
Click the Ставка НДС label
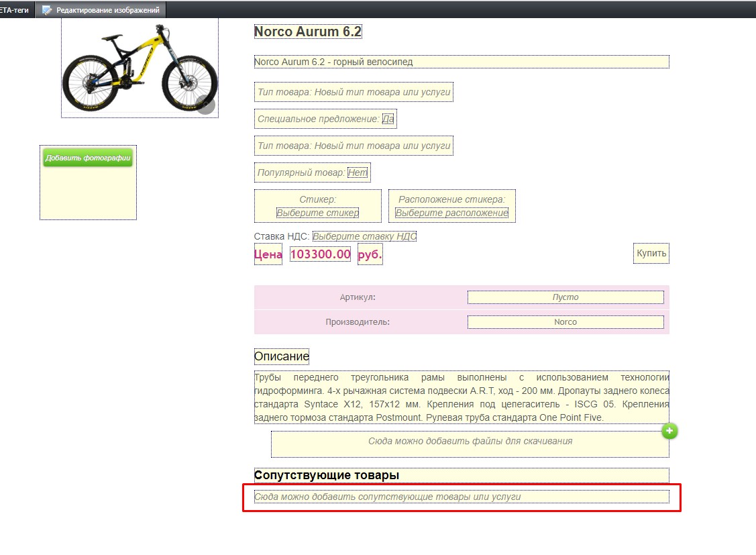click(x=282, y=236)
